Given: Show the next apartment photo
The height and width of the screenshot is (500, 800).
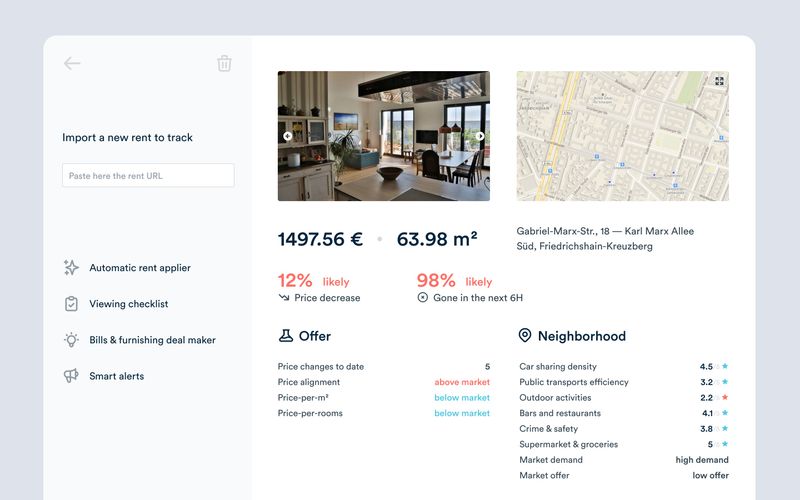Looking at the screenshot, I should (x=480, y=136).
